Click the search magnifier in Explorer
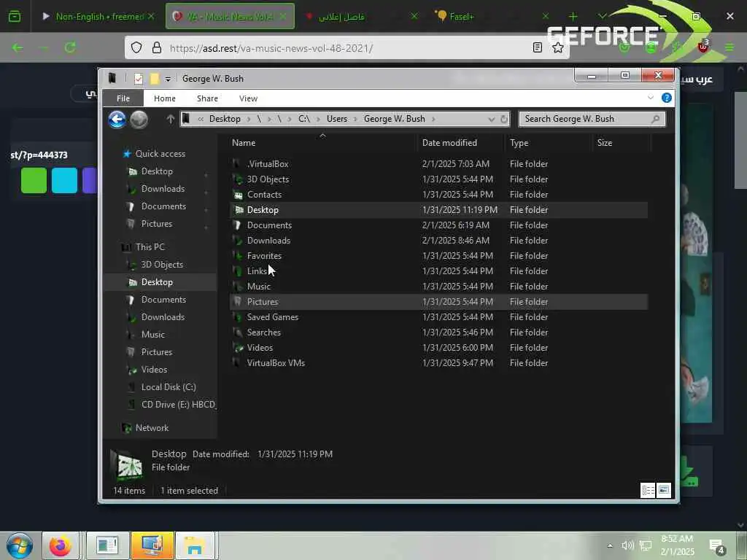Screen dimensions: 747x560 point(656,119)
